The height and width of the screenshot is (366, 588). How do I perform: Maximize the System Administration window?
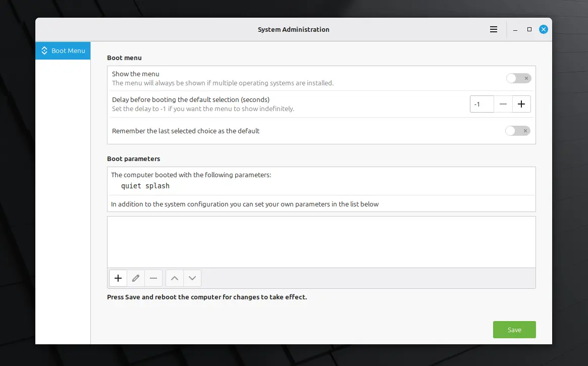coord(529,29)
